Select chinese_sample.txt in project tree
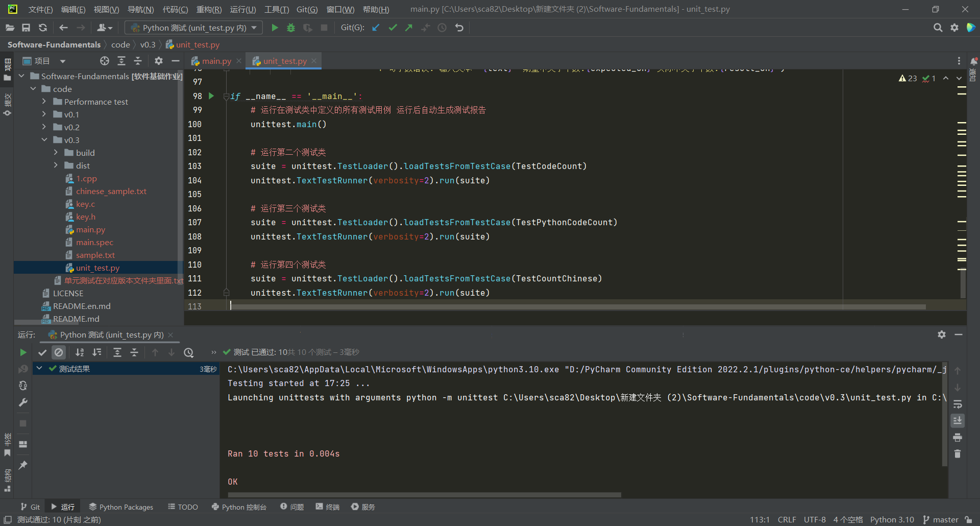Image resolution: width=980 pixels, height=526 pixels. (x=111, y=191)
